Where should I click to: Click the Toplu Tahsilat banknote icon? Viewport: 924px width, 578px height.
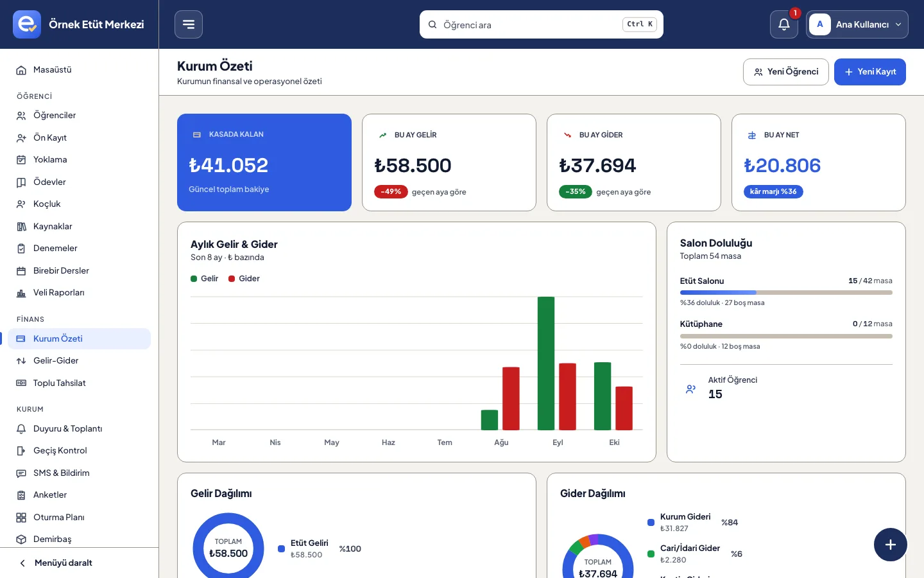(21, 383)
